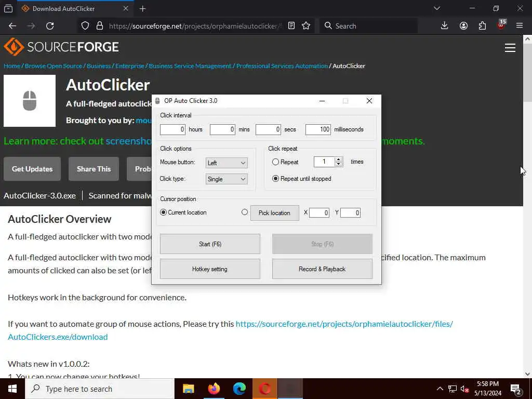The image size is (532, 399).
Task: Close the Download AutoClicker tab
Action: 126,8
